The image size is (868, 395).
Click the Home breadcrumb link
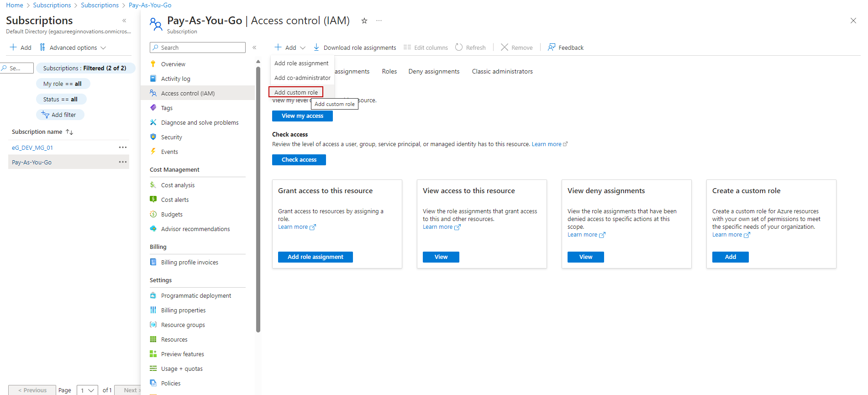[15, 5]
